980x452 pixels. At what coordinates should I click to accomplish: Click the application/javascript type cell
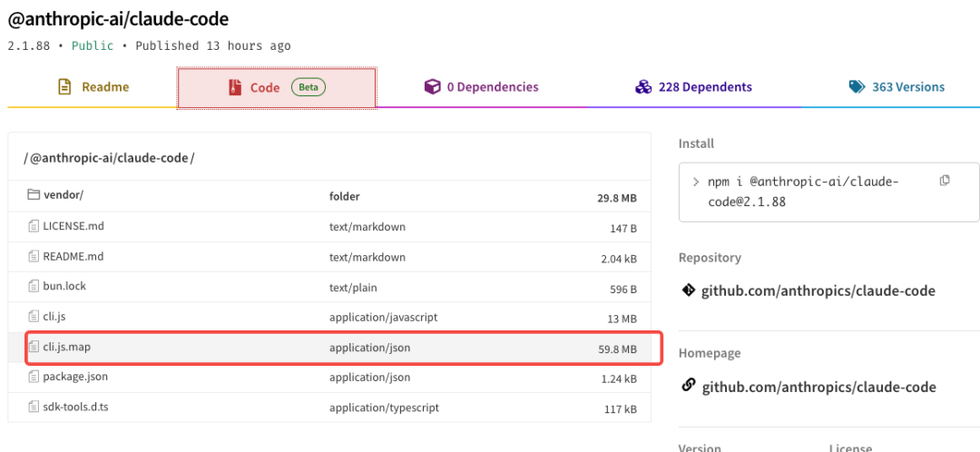pyautogui.click(x=383, y=317)
